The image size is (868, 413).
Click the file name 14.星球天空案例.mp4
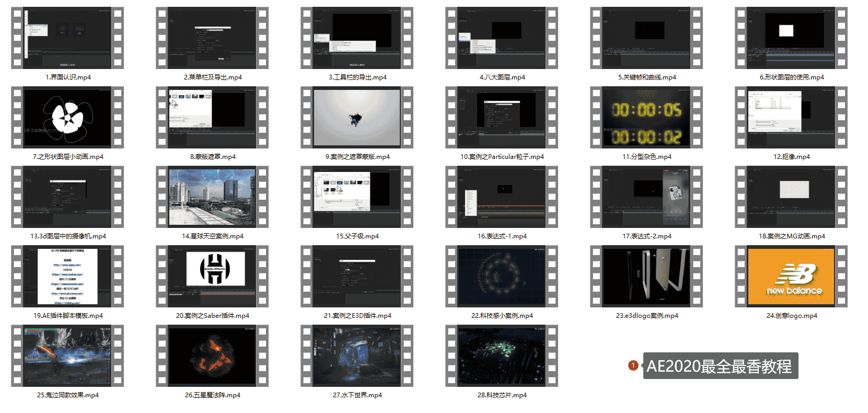[213, 236]
